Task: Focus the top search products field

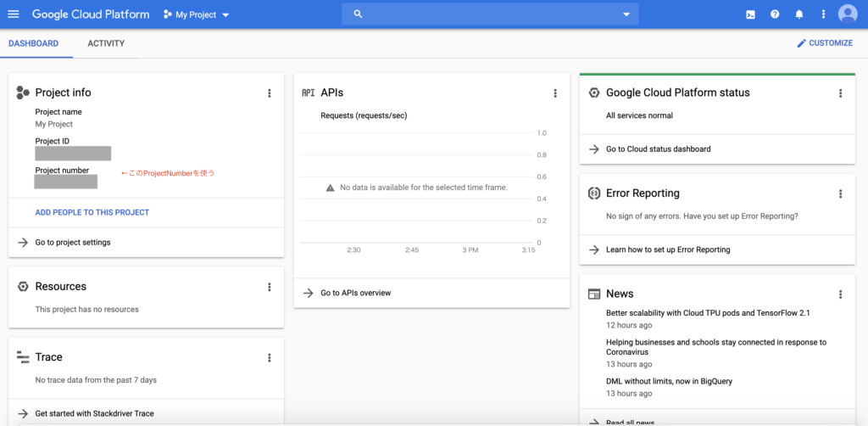Action: 490,14
